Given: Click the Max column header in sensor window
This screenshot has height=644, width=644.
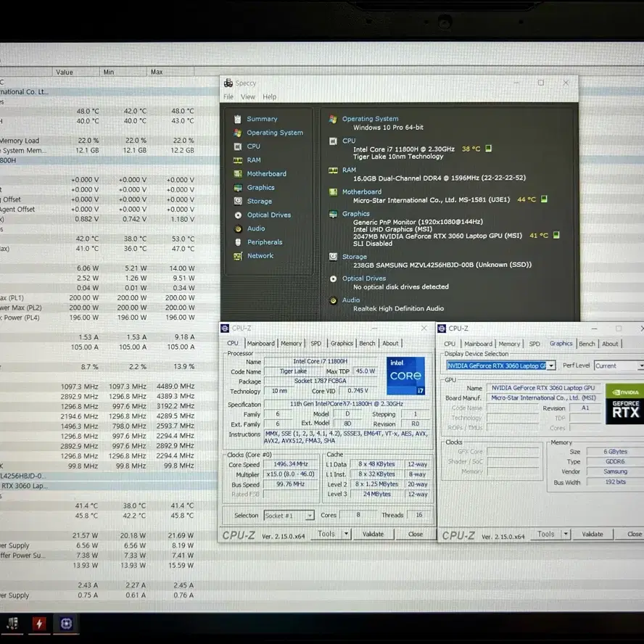Looking at the screenshot, I should coord(170,72).
